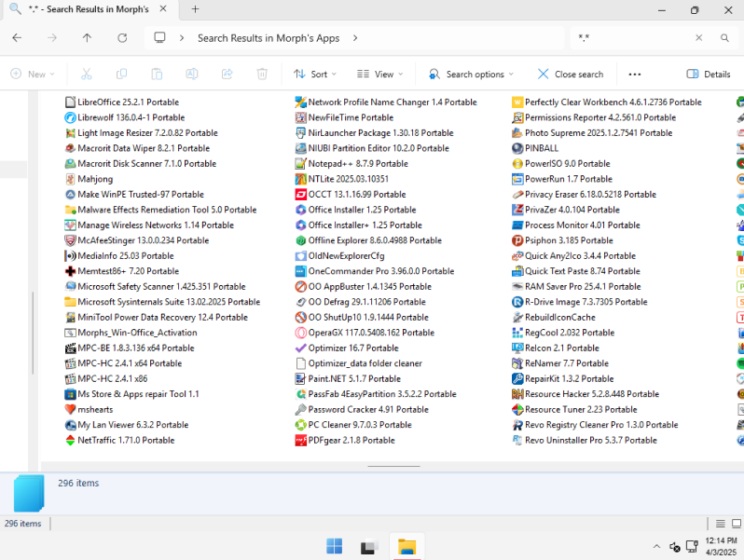744x560 pixels.
Task: Click the Rename icon in toolbar
Action: click(192, 74)
